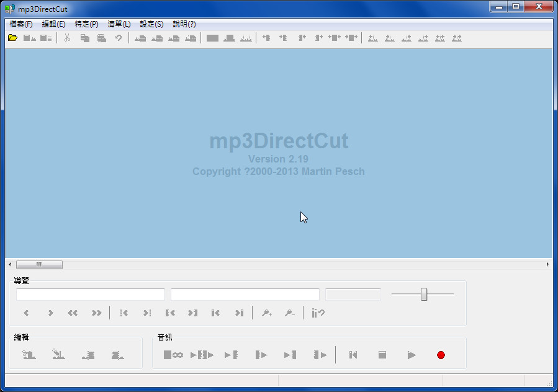The height and width of the screenshot is (392, 558).
Task: Click the skip-to-start button in 音訊 group
Action: pos(353,355)
